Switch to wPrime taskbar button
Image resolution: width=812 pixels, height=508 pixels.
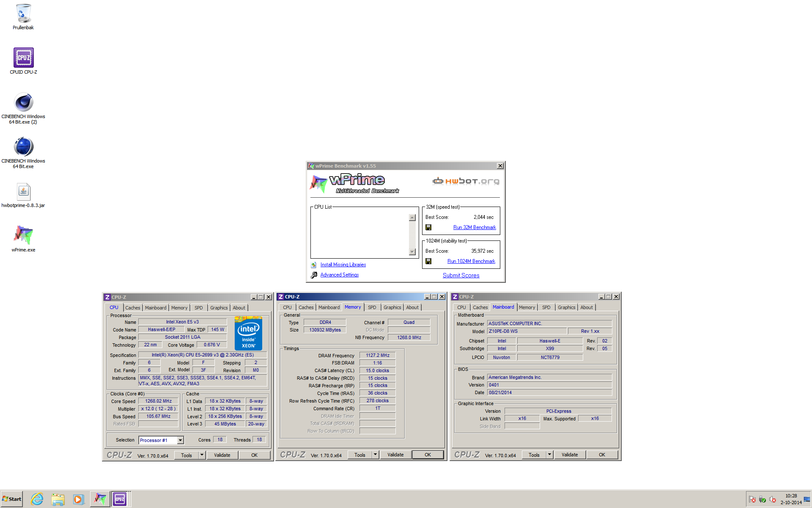[100, 499]
